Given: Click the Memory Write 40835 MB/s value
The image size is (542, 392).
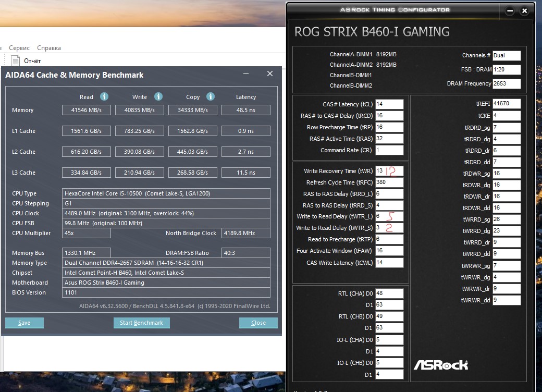Looking at the screenshot, I should click(140, 110).
